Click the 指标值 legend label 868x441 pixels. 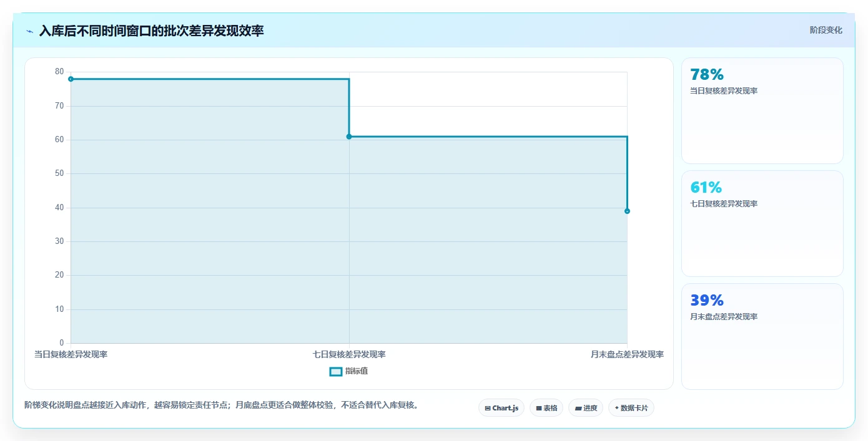click(x=357, y=371)
